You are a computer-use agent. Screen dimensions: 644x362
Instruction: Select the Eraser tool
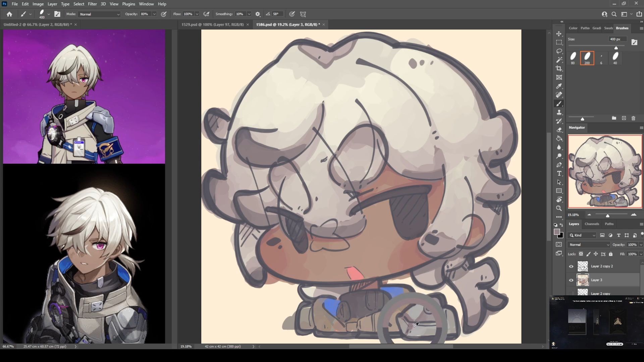click(x=559, y=130)
